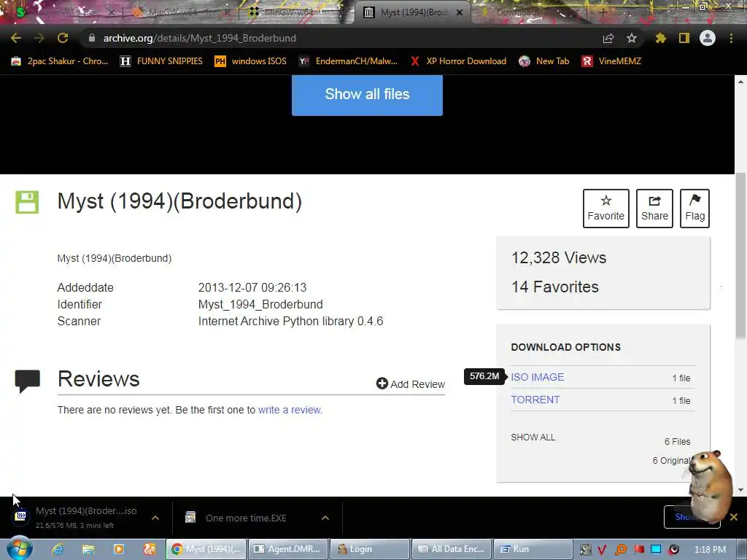Download the TORRENT file
The width and height of the screenshot is (747, 560).
pyautogui.click(x=535, y=400)
